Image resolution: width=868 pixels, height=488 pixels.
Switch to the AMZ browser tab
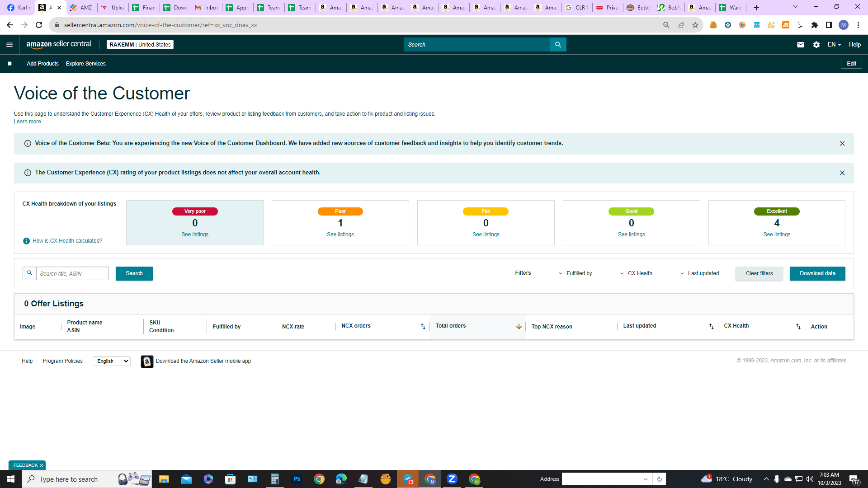click(81, 8)
